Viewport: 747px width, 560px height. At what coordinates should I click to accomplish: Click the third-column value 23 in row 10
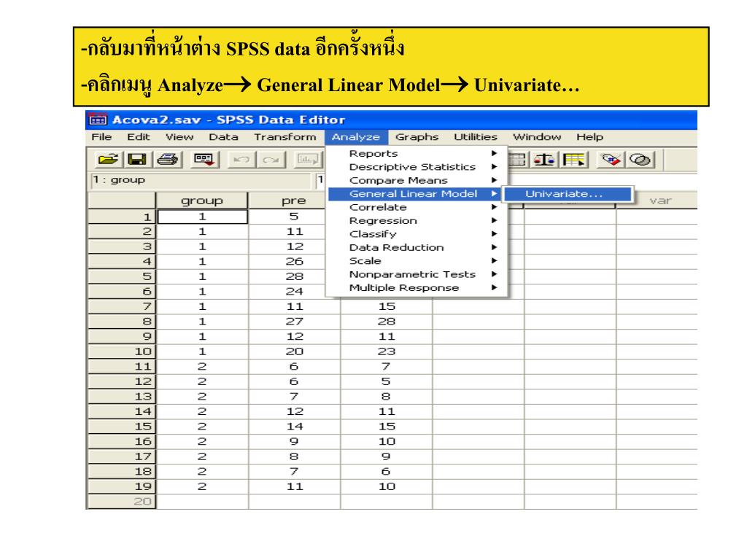(x=387, y=351)
